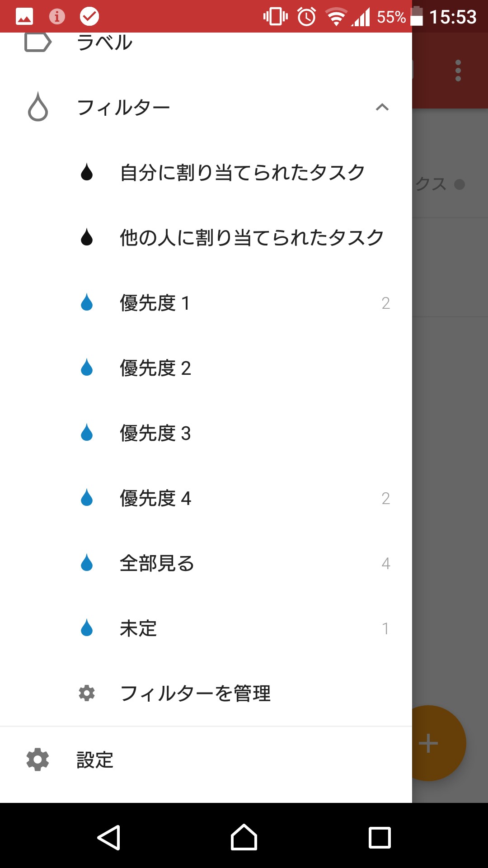Tap gear icon next to フィルターを管理

[87, 693]
